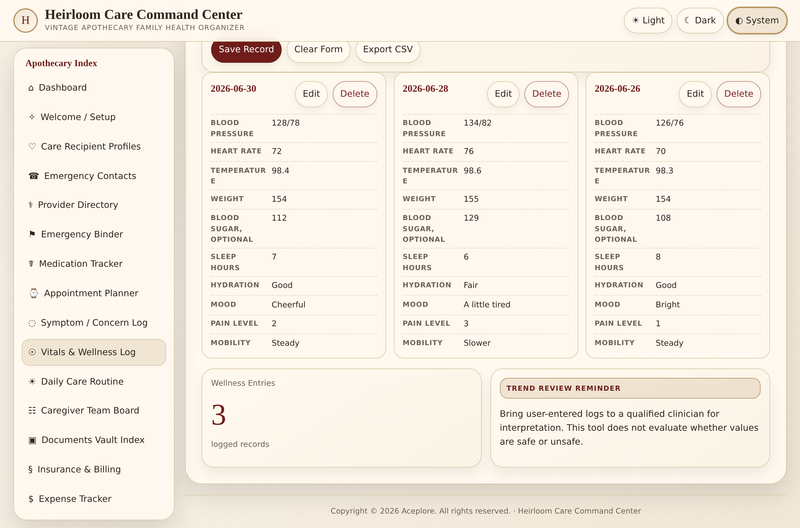Click the Apothecary Index sidebar heading
The height and width of the screenshot is (528, 800).
(61, 63)
